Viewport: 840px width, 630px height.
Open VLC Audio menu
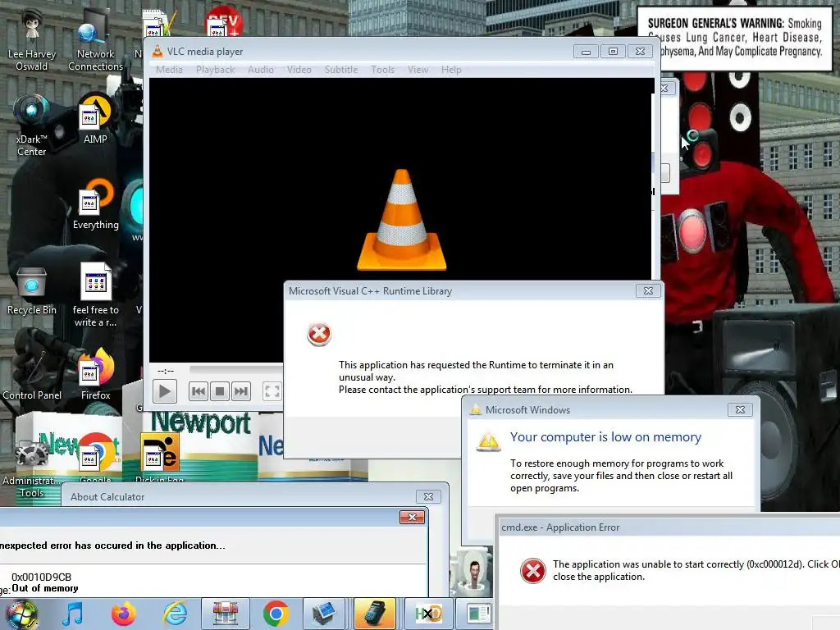coord(261,70)
